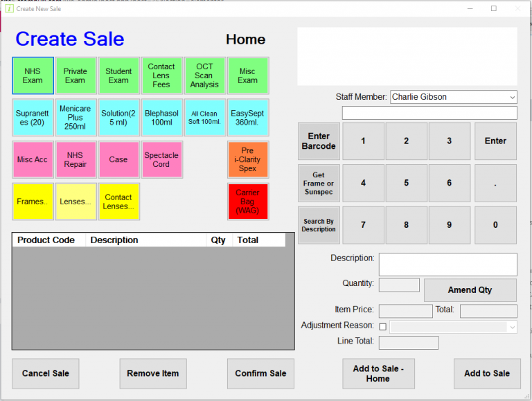Click Get Frame or Sunspec button

(x=319, y=184)
